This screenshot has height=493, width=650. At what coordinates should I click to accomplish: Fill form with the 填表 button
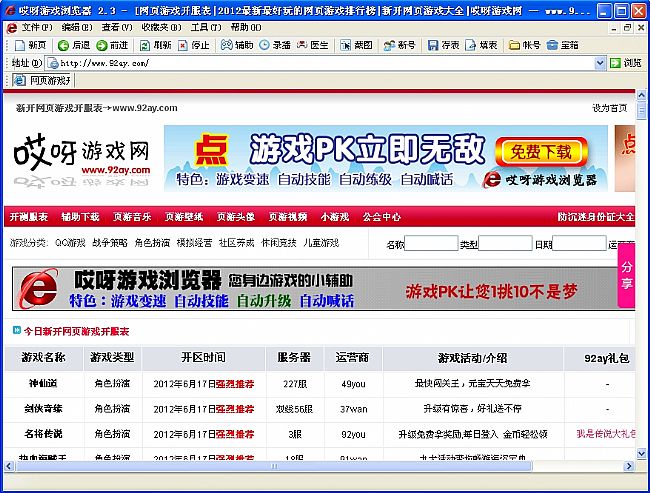pos(481,45)
